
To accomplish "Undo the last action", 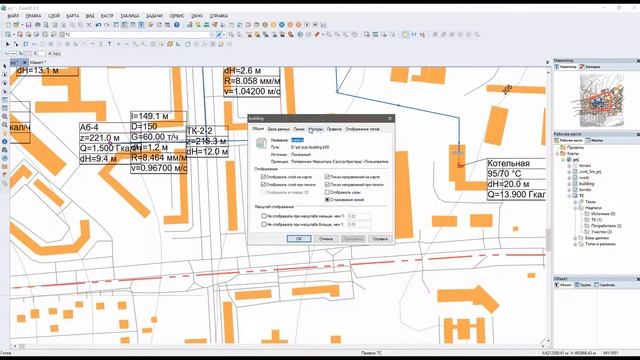I will (98, 25).
